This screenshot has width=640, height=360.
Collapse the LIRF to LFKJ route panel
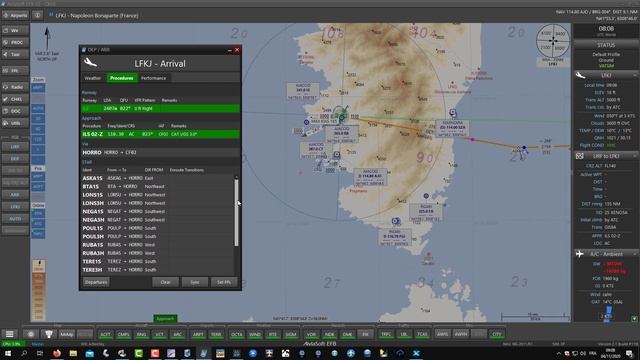(x=635, y=156)
